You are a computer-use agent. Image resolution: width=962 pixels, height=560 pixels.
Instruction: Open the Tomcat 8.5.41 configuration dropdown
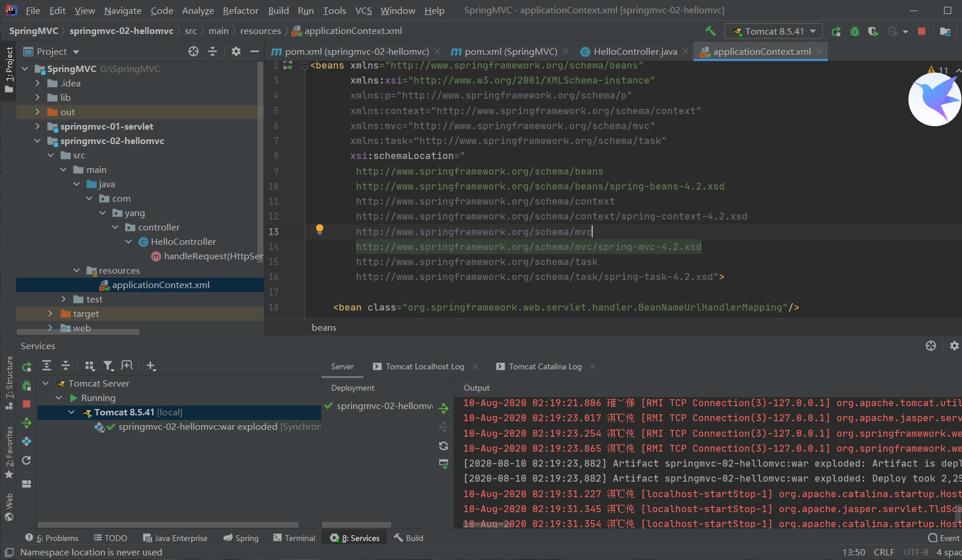[x=773, y=31]
